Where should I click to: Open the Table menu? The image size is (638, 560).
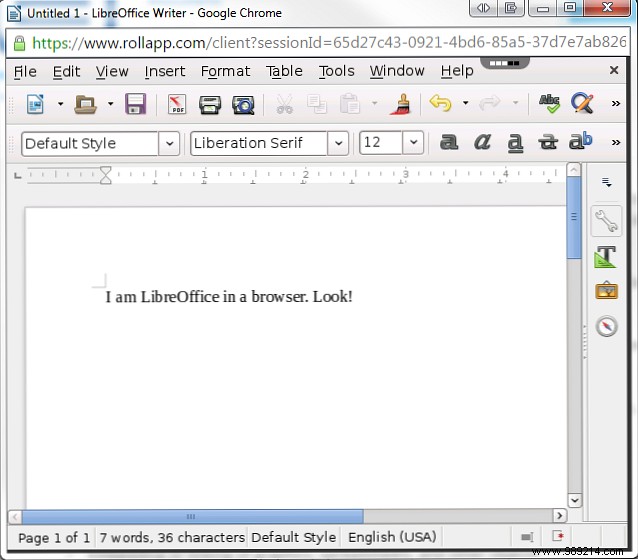(284, 72)
